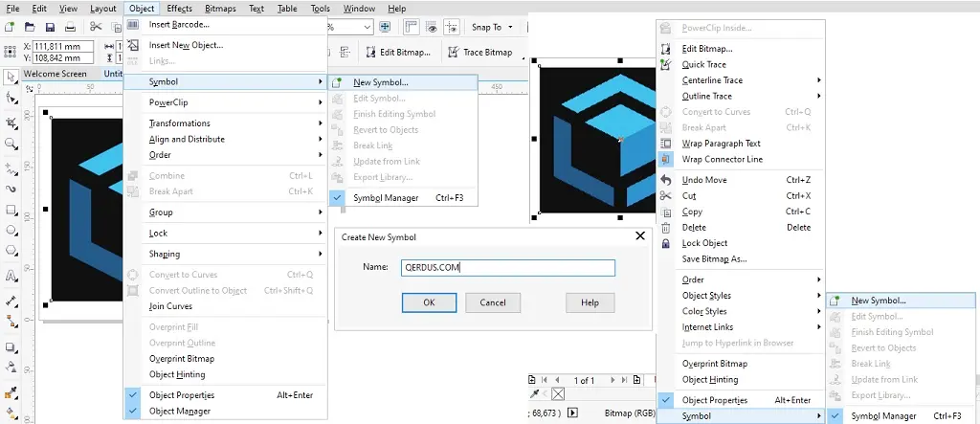Toggle the Show Guidelines toolbar icon

pos(452,27)
